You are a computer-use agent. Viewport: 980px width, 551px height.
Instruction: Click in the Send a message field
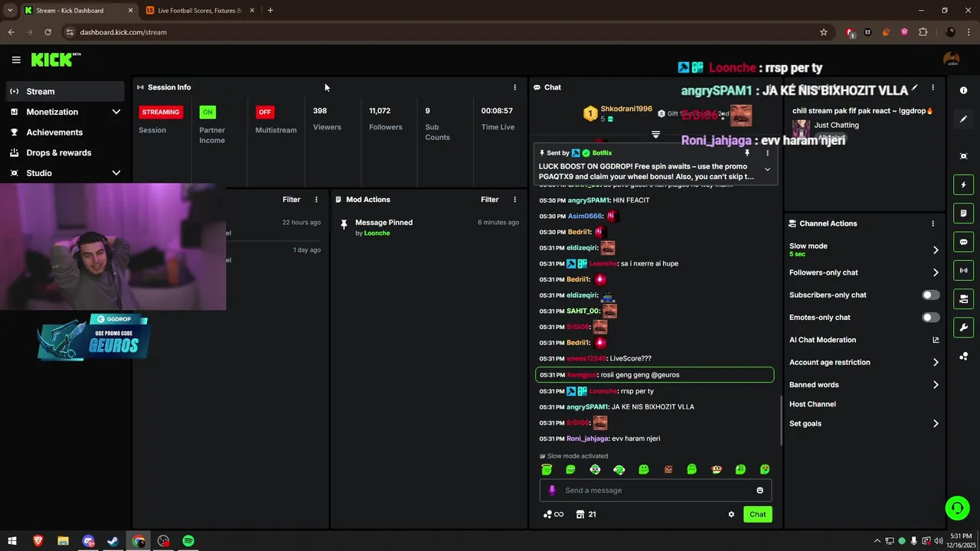click(x=655, y=491)
